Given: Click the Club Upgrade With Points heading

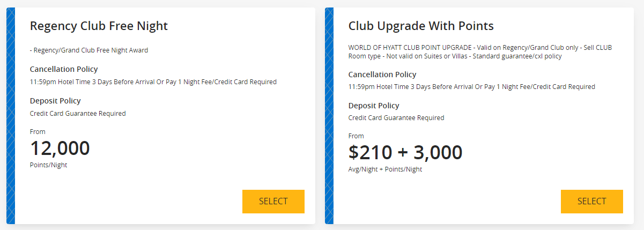Looking at the screenshot, I should click(x=421, y=26).
